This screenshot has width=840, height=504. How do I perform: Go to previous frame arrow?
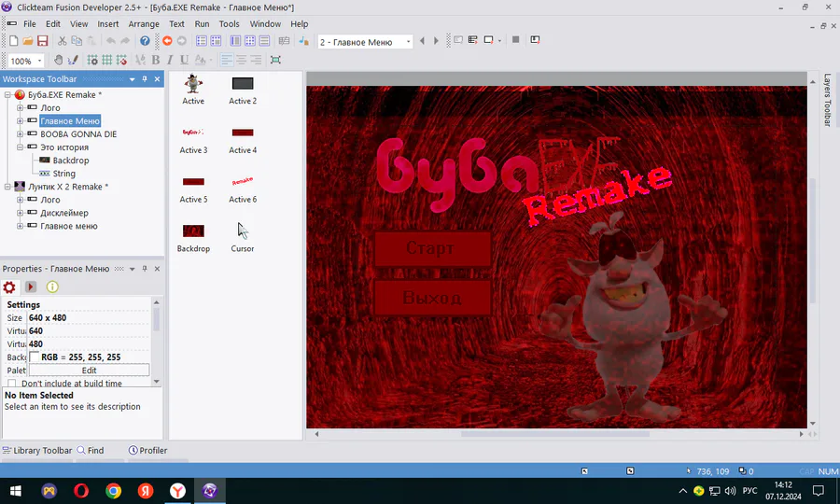[422, 41]
